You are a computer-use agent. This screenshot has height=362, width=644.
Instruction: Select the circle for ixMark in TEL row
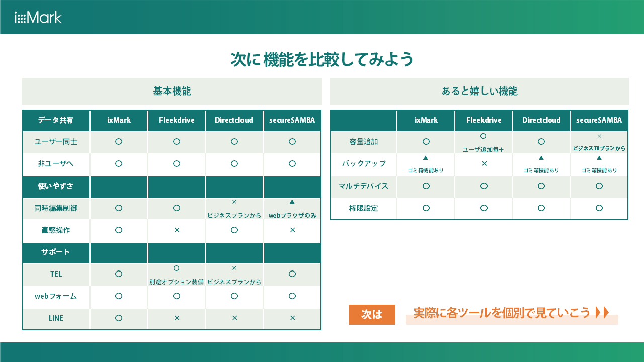point(119,274)
